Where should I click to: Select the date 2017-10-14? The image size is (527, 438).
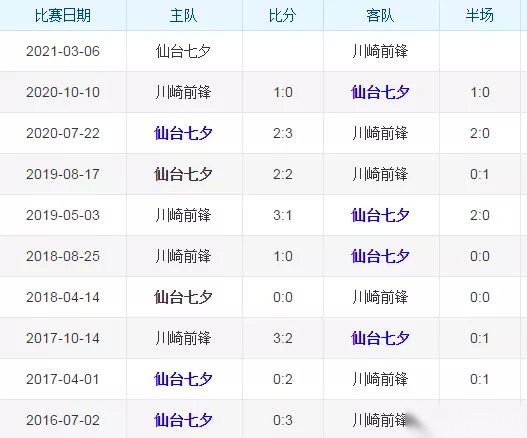point(63,339)
